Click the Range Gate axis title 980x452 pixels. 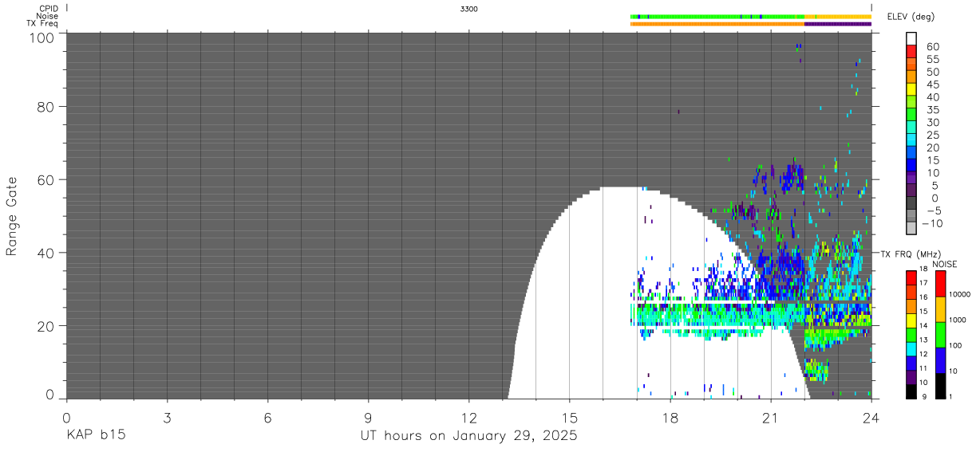[12, 216]
